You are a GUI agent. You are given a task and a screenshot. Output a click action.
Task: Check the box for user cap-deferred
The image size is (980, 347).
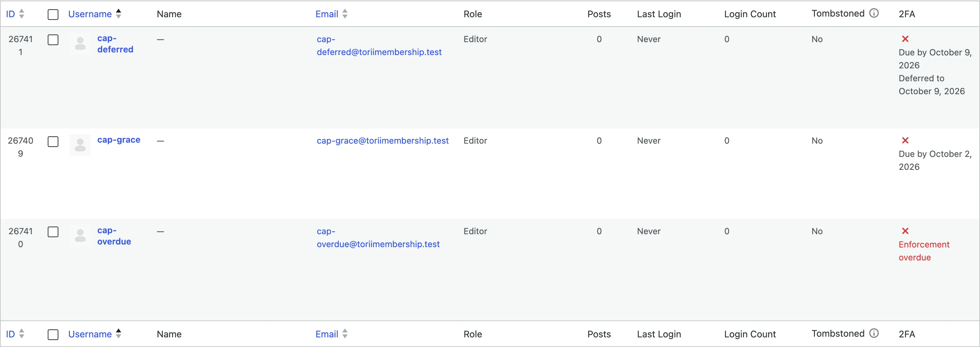[53, 39]
